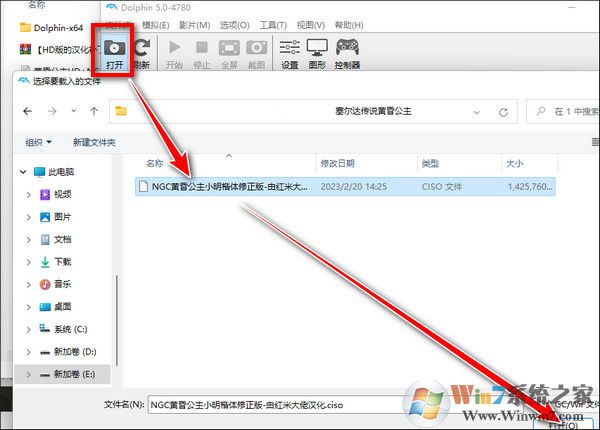The height and width of the screenshot is (430, 600).
Task: Open the Movie (影片) menu
Action: click(194, 25)
